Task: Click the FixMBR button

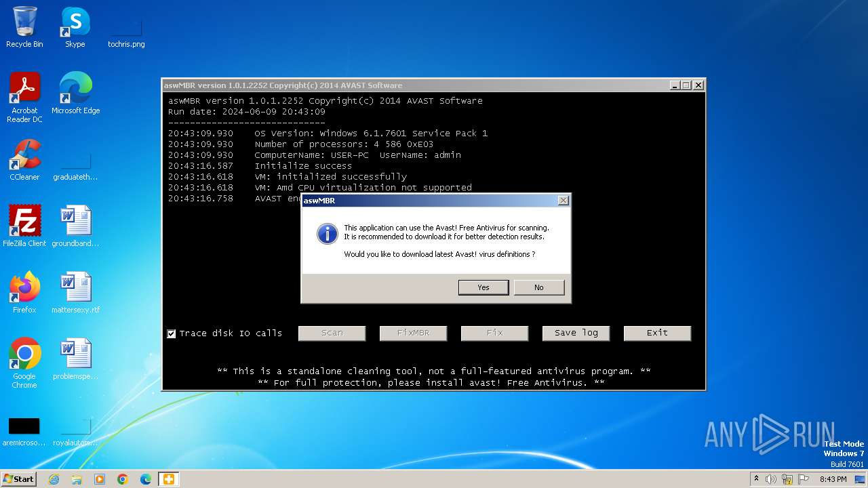Action: pos(414,333)
